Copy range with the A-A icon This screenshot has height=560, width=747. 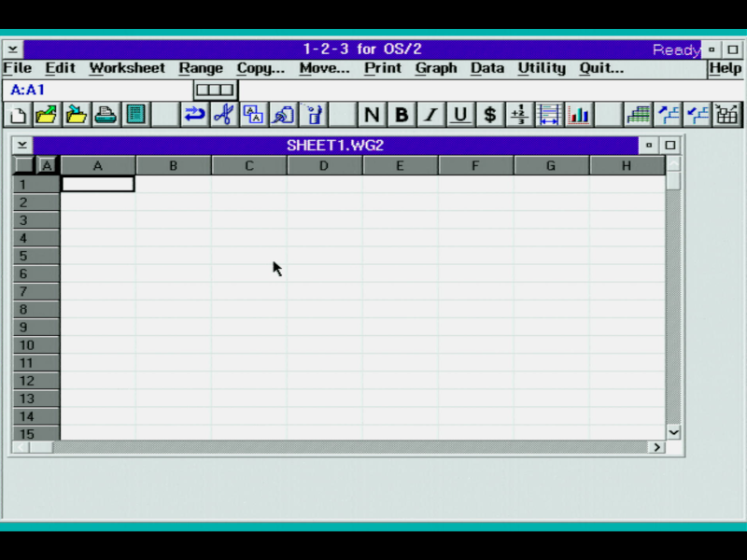253,114
